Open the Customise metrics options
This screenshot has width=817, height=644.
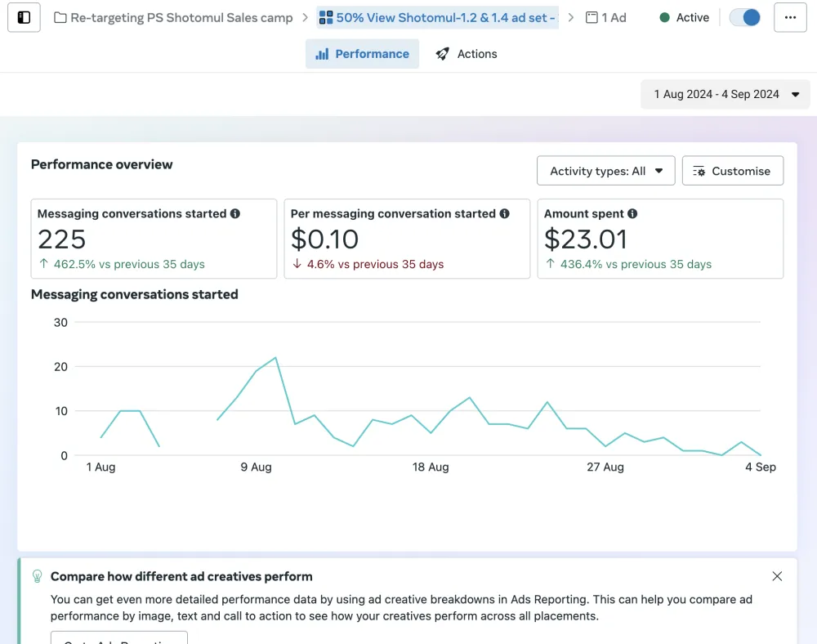coord(732,171)
